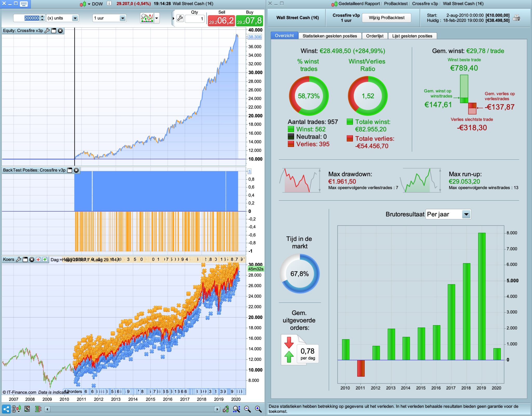This screenshot has width=532, height=416.
Task: Toggle the red down-arrow in the Koers panel
Action: (38, 259)
